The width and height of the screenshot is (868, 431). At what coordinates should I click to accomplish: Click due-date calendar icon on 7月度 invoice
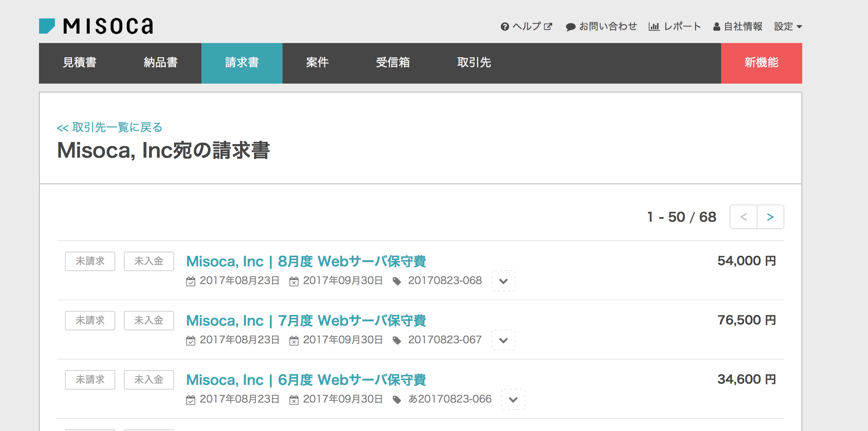(294, 340)
